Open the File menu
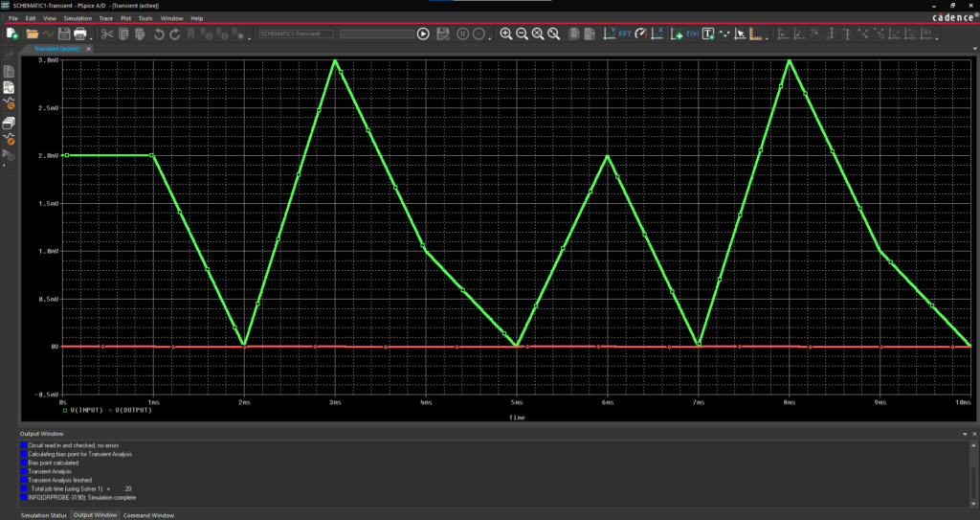 (12, 18)
